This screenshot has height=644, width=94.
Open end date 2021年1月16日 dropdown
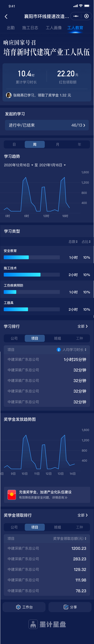click(52, 165)
